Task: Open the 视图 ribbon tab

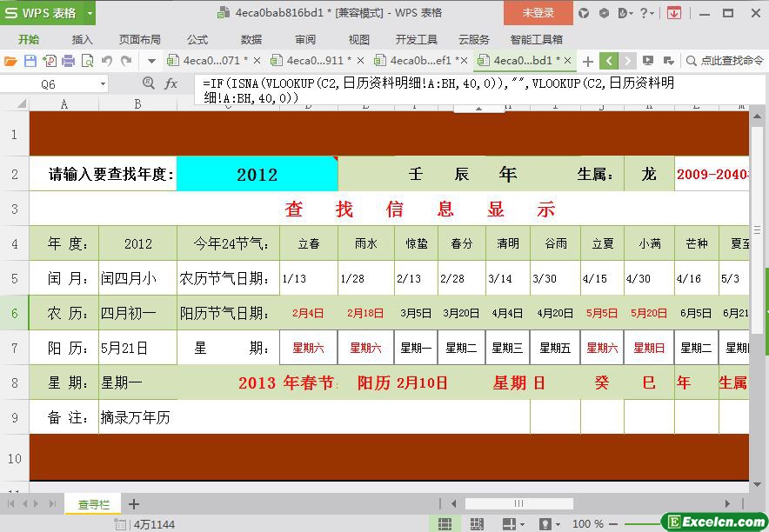Action: pyautogui.click(x=358, y=40)
